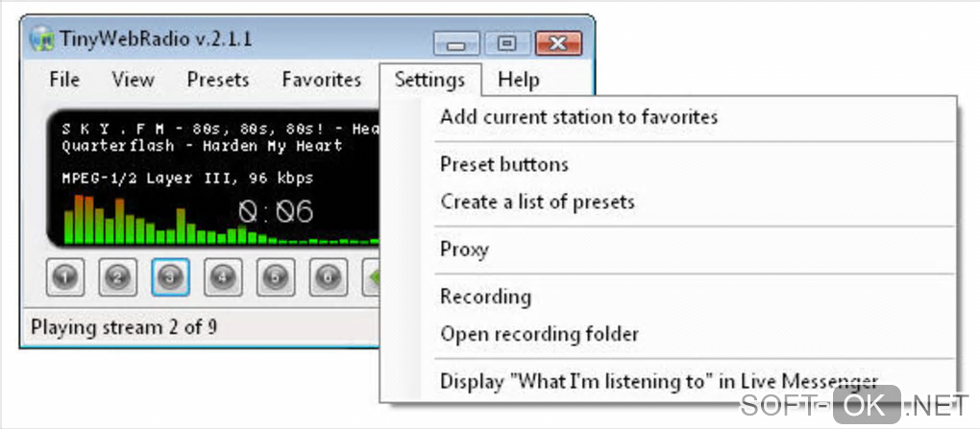Minimize the TinyWebRadio window
Screen dimensions: 980x429
(457, 44)
